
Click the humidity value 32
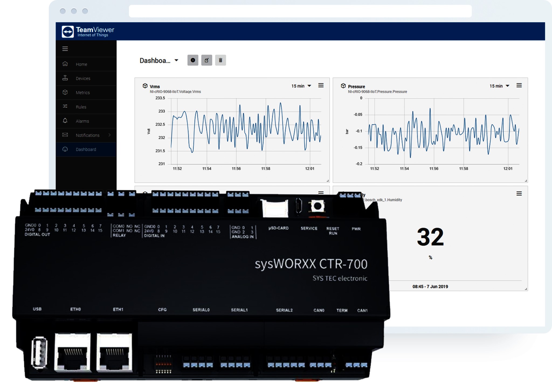tap(430, 237)
